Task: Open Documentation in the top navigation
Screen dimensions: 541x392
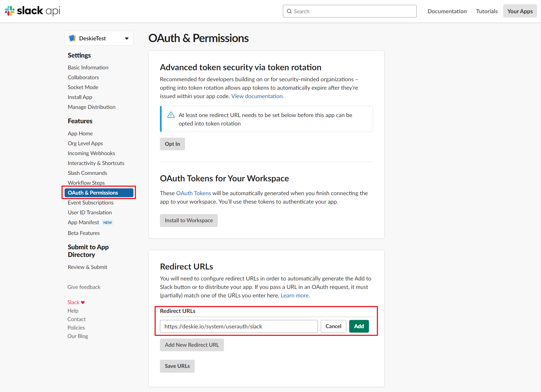Action: click(447, 11)
